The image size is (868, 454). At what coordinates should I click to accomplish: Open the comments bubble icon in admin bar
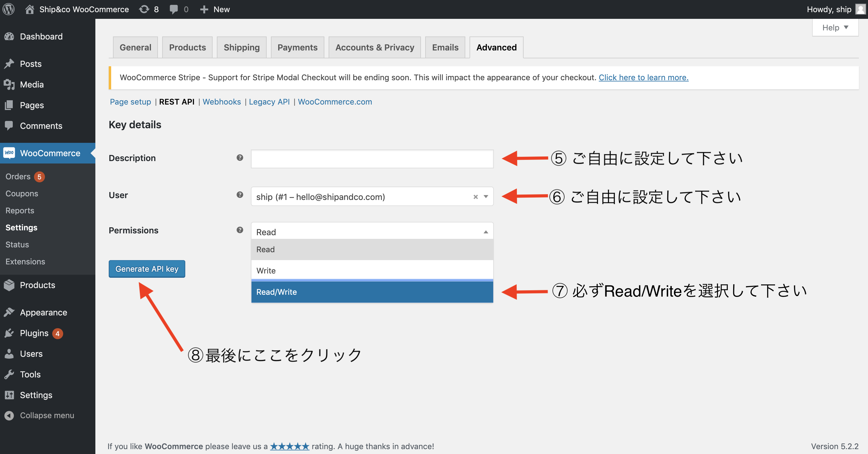173,9
